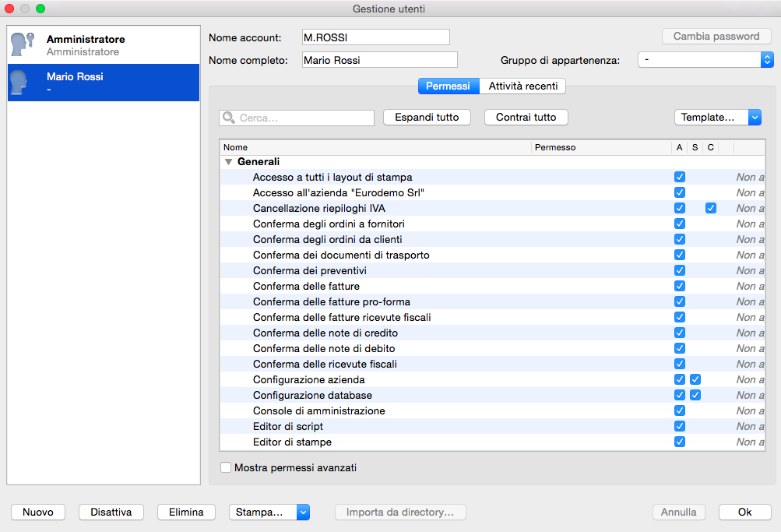The width and height of the screenshot is (781, 532).
Task: Uncheck S column for Configurazione azienda
Action: point(695,379)
